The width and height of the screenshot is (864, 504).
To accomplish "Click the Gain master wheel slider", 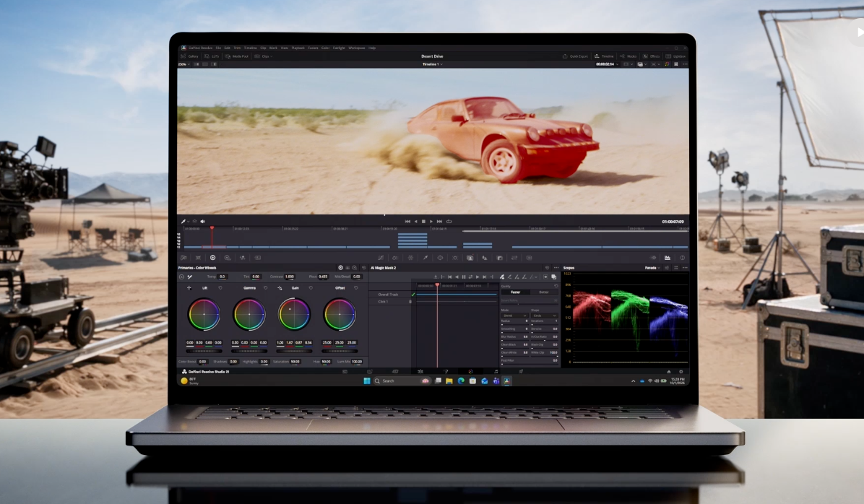I will (x=294, y=351).
